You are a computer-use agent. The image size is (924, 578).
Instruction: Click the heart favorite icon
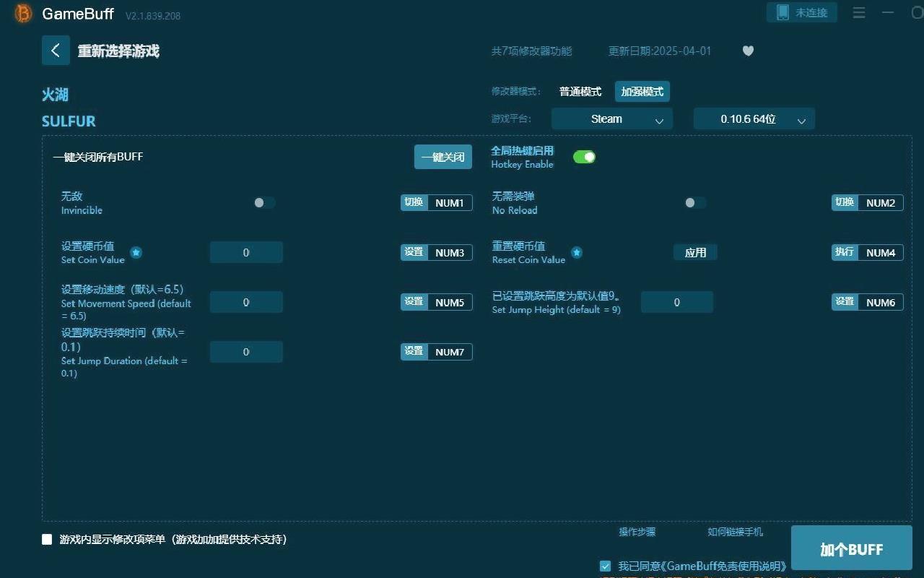pyautogui.click(x=748, y=51)
